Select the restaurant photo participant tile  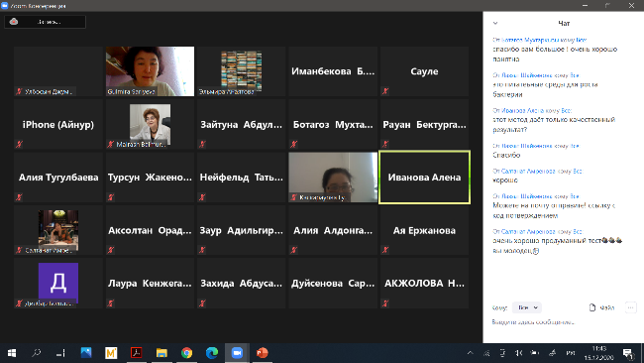pyautogui.click(x=58, y=230)
